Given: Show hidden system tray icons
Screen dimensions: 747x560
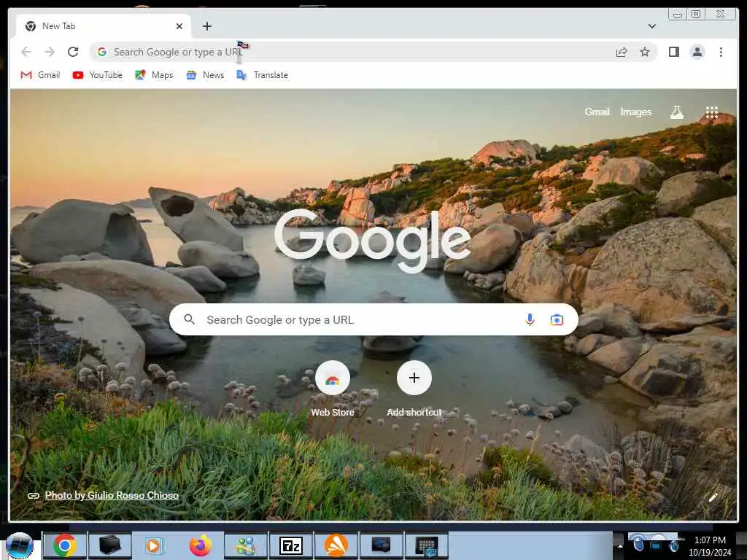Looking at the screenshot, I should tap(620, 545).
